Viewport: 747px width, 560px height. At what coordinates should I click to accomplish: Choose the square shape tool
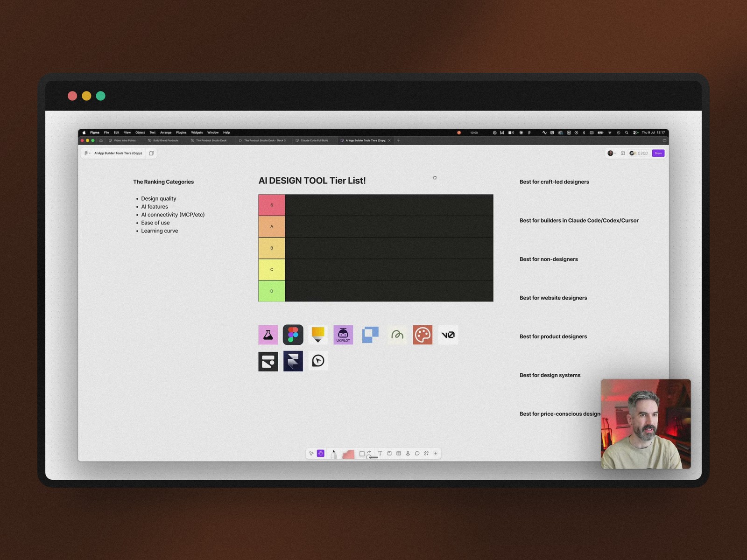click(362, 454)
